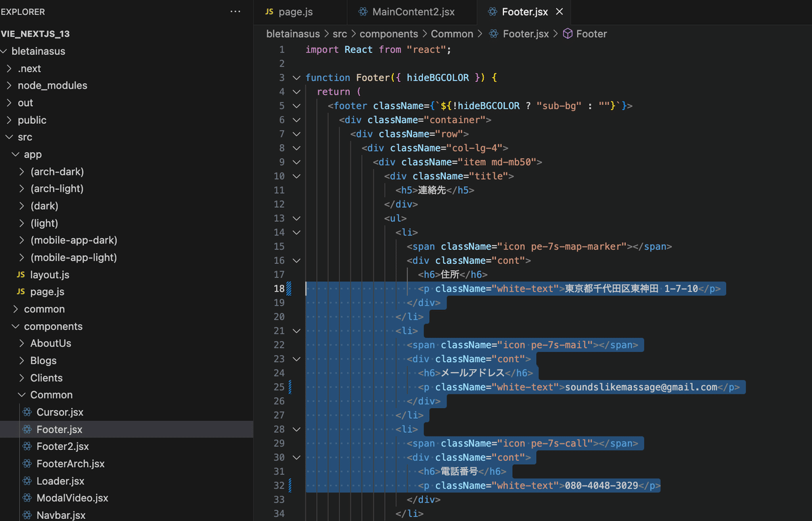Click the EXPLORER panel title
812x521 pixels.
[23, 12]
